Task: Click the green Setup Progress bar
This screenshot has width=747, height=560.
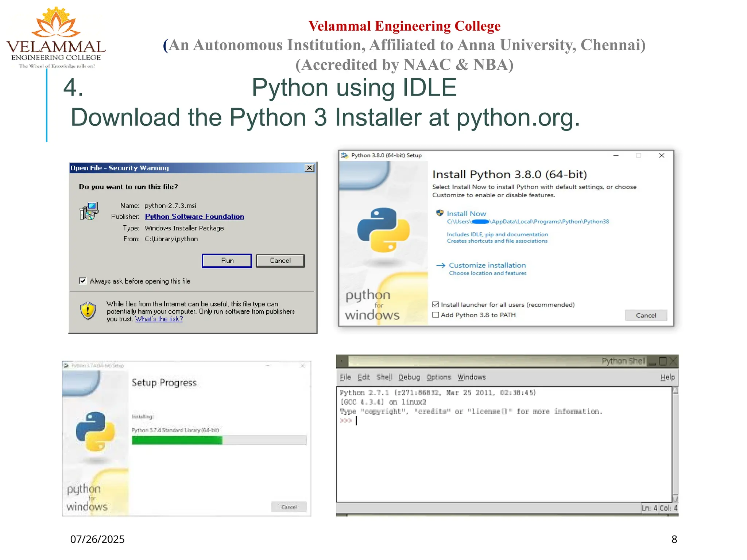Action: (177, 440)
